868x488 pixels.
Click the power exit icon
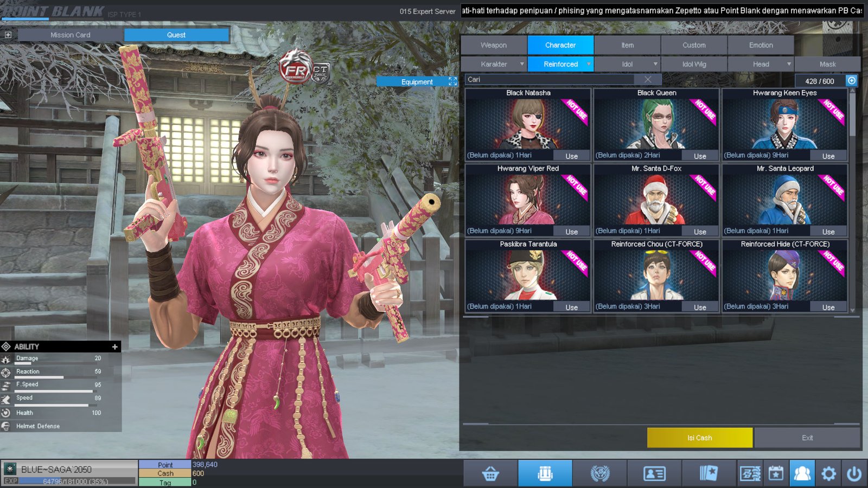point(854,474)
